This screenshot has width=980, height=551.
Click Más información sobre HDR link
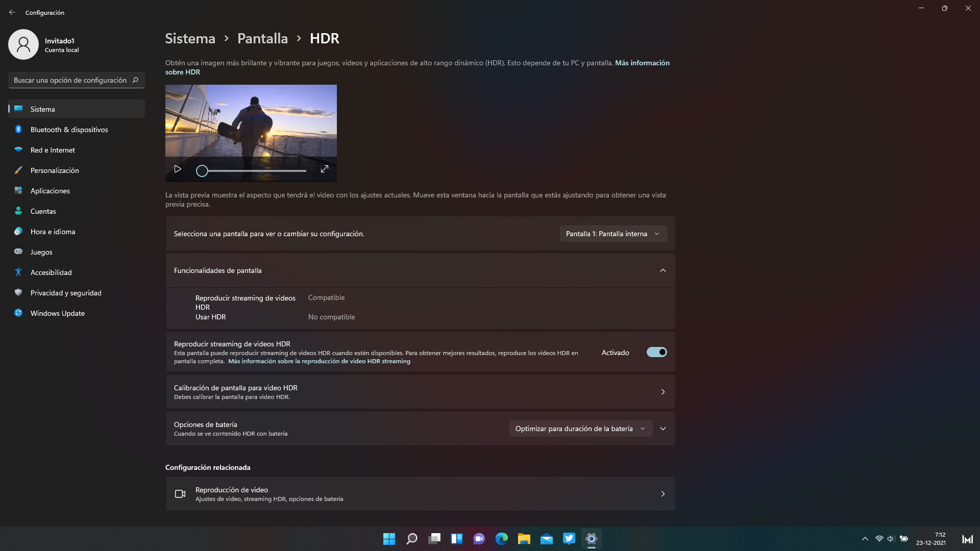pos(642,63)
